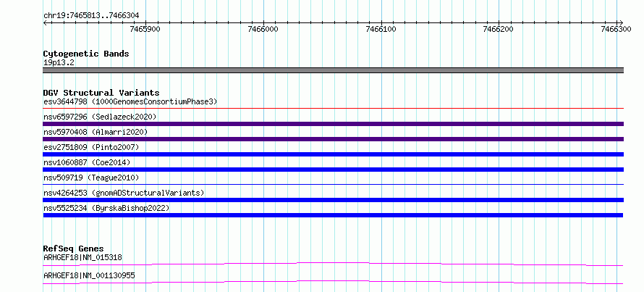Click the right arrowhead of the ruler
The image size is (644, 292).
click(622, 22)
